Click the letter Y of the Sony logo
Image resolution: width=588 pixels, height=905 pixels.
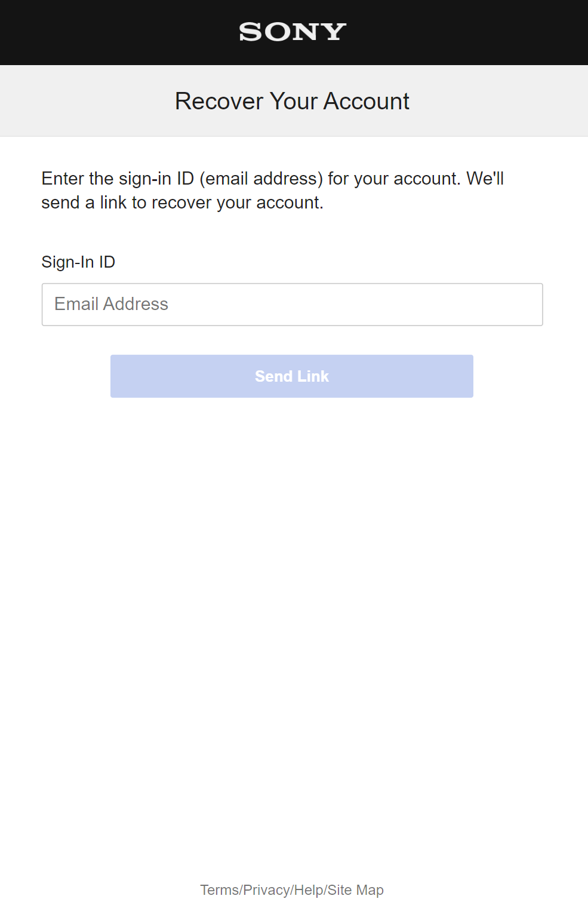pyautogui.click(x=334, y=32)
